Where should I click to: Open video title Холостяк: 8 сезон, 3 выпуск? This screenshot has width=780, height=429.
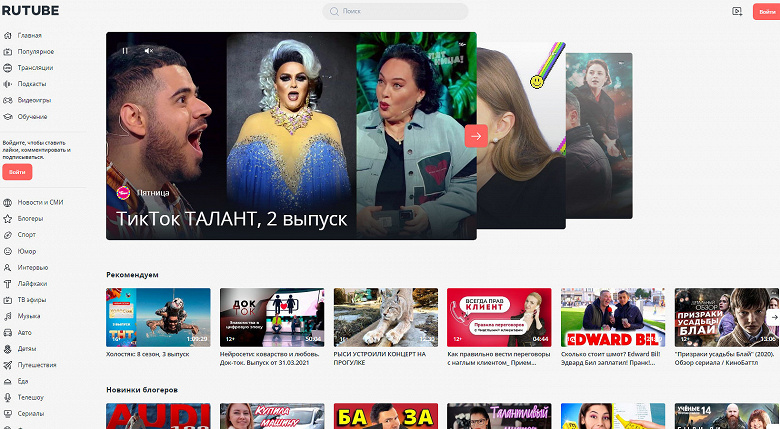pos(148,354)
